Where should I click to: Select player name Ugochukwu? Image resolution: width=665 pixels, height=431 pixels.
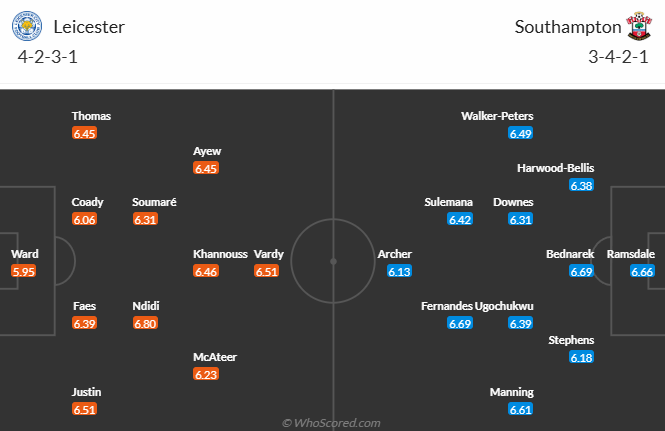tap(504, 306)
